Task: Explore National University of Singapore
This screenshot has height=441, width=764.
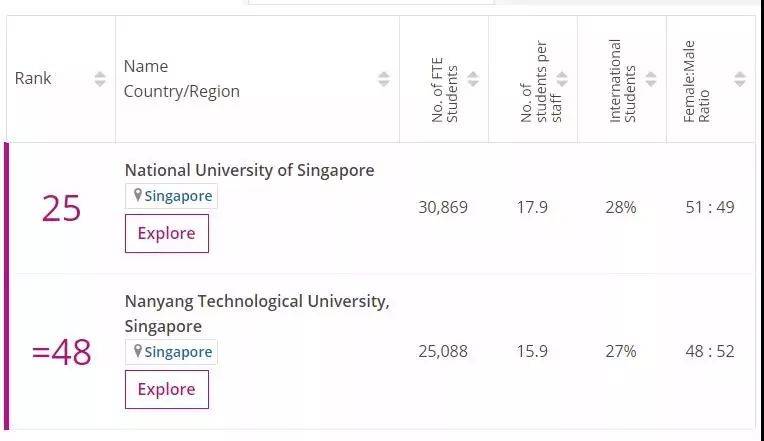Action: (166, 233)
